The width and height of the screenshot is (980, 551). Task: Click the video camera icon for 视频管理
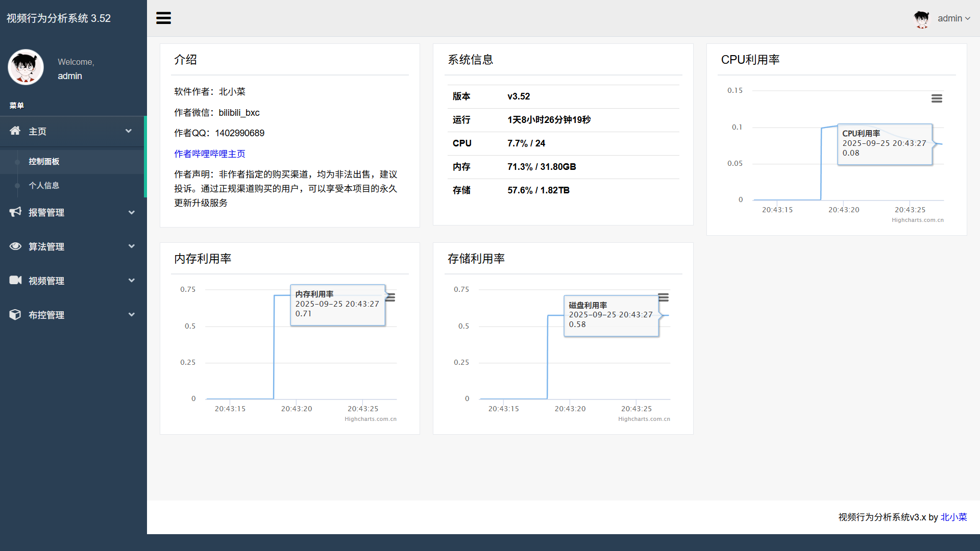coord(15,280)
